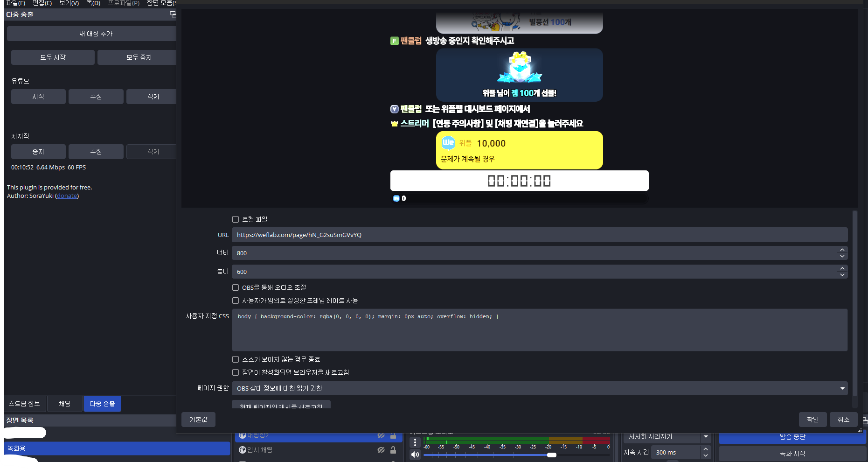Increase 지속 시간 with up arrow
The height and width of the screenshot is (469, 868).
tap(706, 449)
